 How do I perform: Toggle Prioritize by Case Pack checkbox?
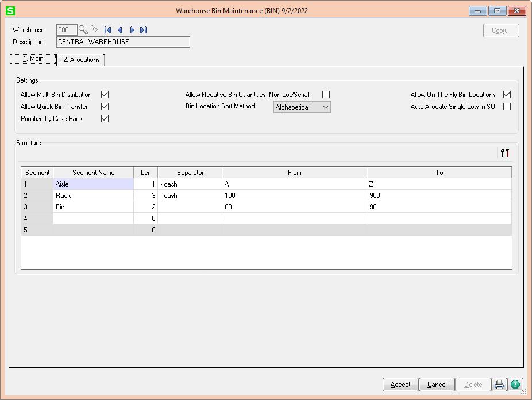(105, 119)
